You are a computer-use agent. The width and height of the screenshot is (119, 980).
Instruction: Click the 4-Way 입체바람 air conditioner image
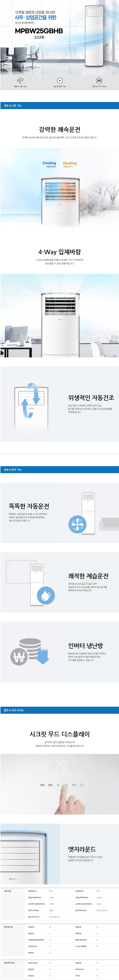point(60,316)
